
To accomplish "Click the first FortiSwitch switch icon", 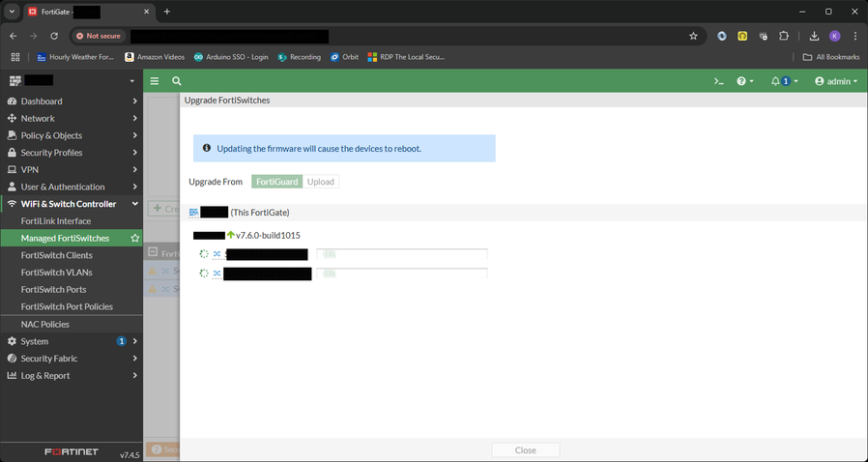I will [x=217, y=254].
